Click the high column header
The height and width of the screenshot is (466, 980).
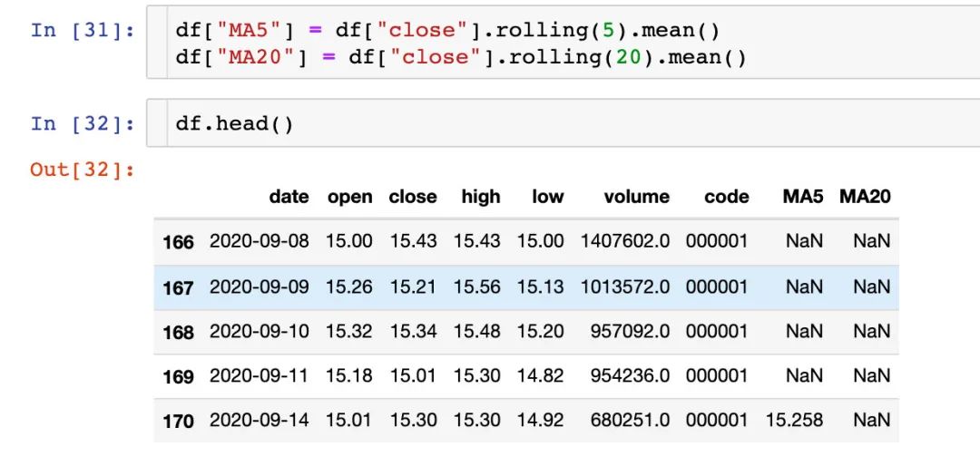point(481,197)
